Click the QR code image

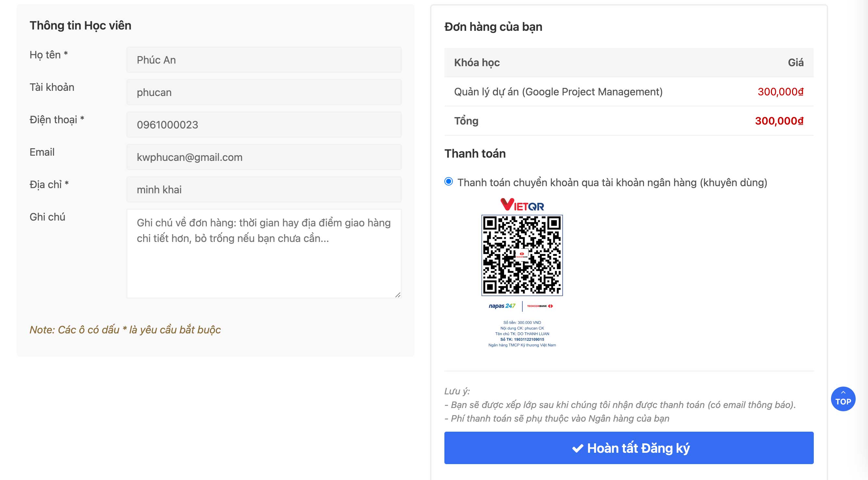click(522, 255)
